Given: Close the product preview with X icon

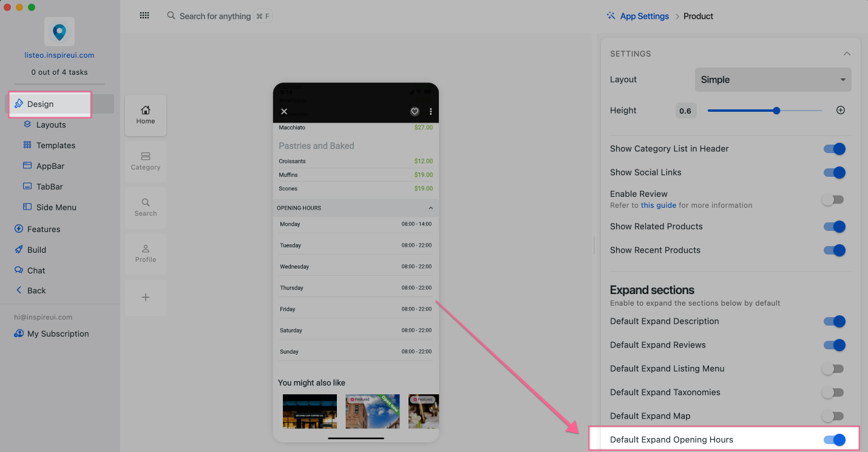Looking at the screenshot, I should coord(284,111).
